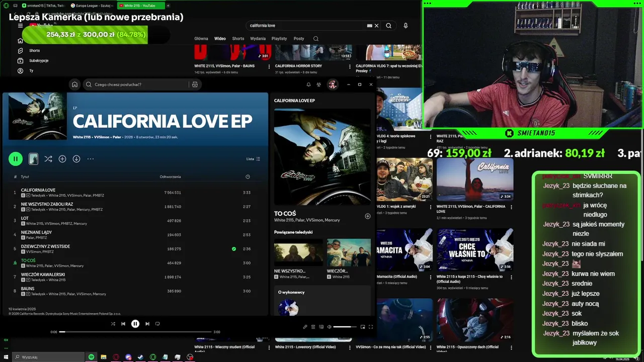Search within the YouTube channel

[316, 39]
